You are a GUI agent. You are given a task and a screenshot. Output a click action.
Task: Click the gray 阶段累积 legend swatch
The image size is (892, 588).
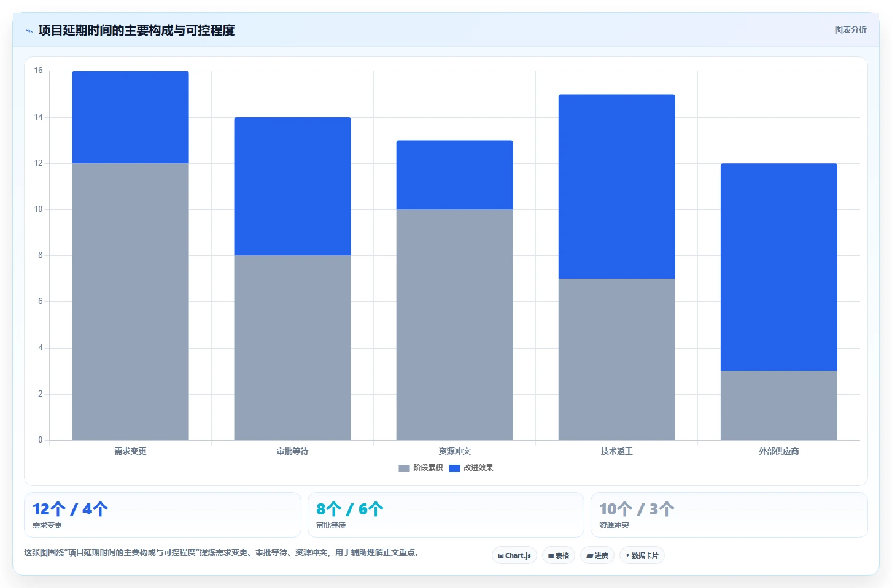[404, 468]
